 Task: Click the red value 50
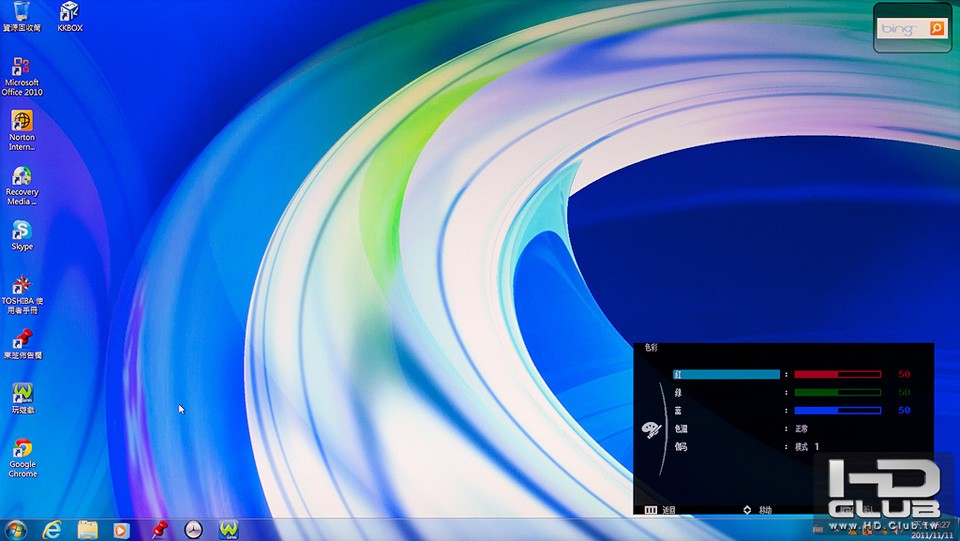[x=904, y=374]
